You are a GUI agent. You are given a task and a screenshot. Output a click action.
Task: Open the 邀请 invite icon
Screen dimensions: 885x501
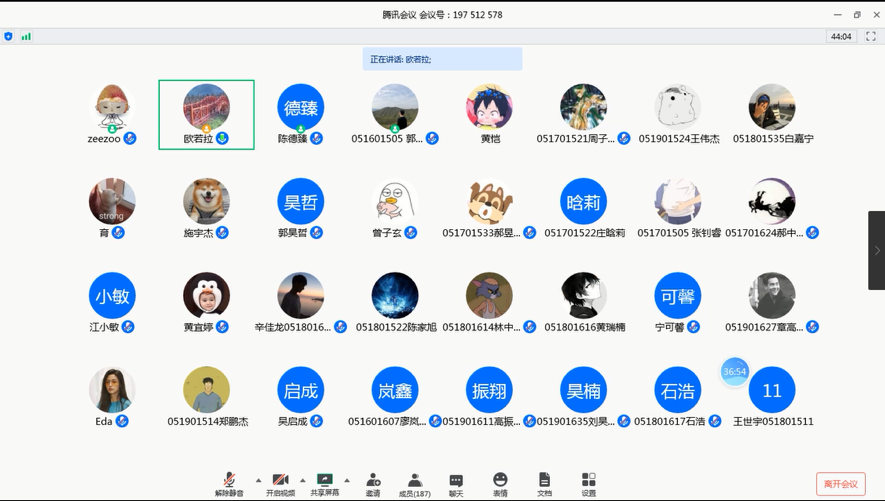tap(373, 484)
